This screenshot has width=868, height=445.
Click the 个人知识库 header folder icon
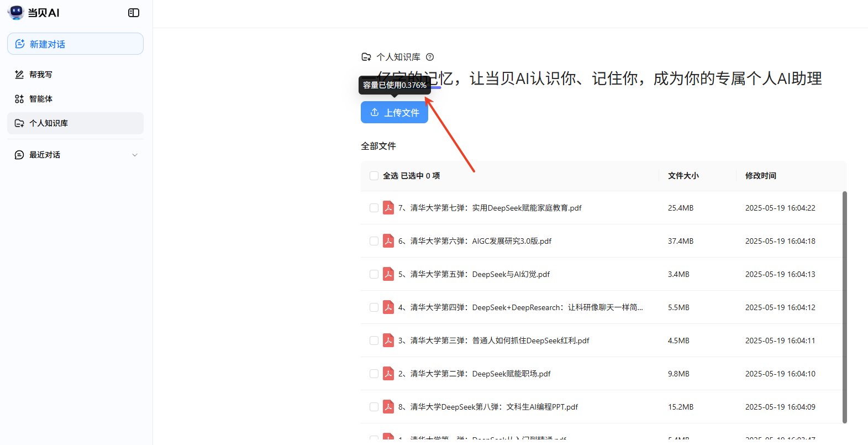[366, 57]
